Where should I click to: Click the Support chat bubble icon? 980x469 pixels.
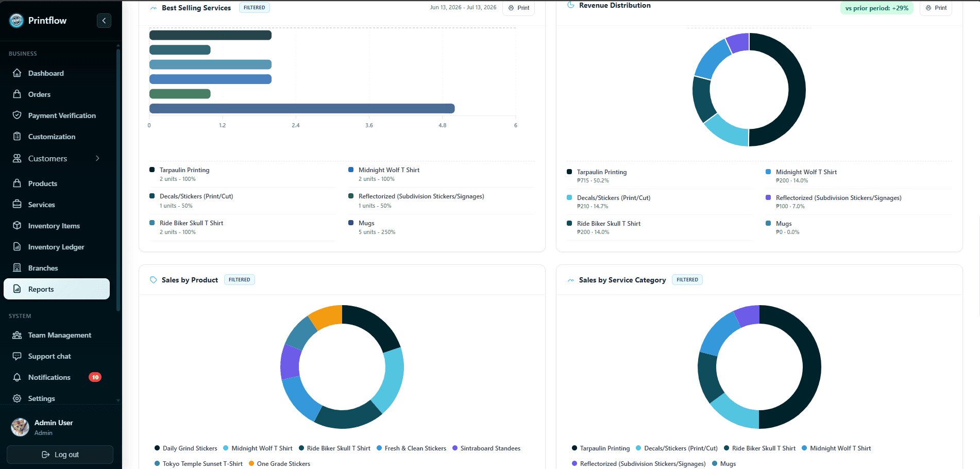[17, 356]
